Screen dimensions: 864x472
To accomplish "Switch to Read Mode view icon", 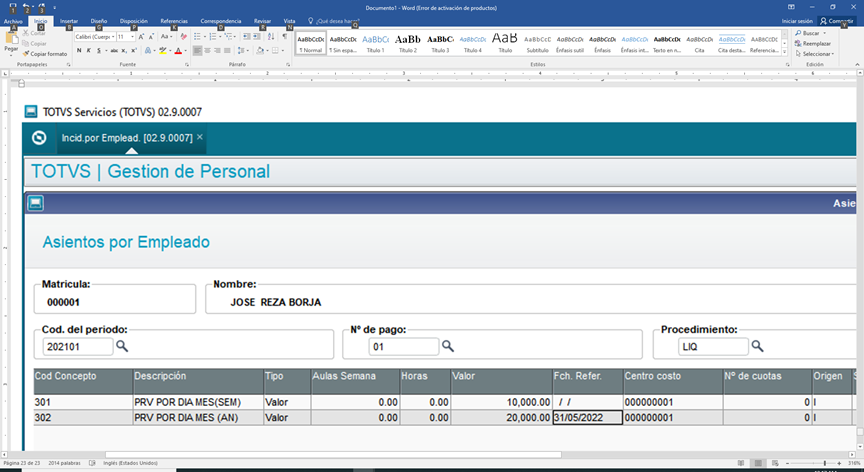I will click(741, 463).
